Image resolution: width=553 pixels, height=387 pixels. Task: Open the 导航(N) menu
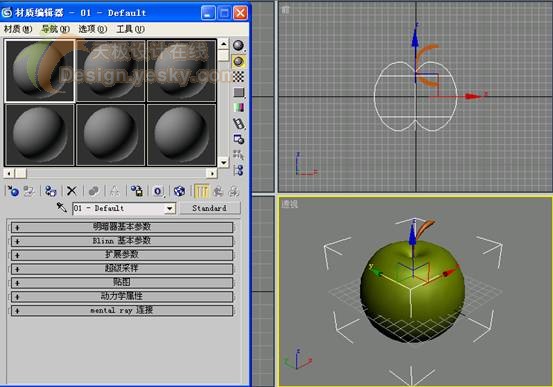point(55,29)
